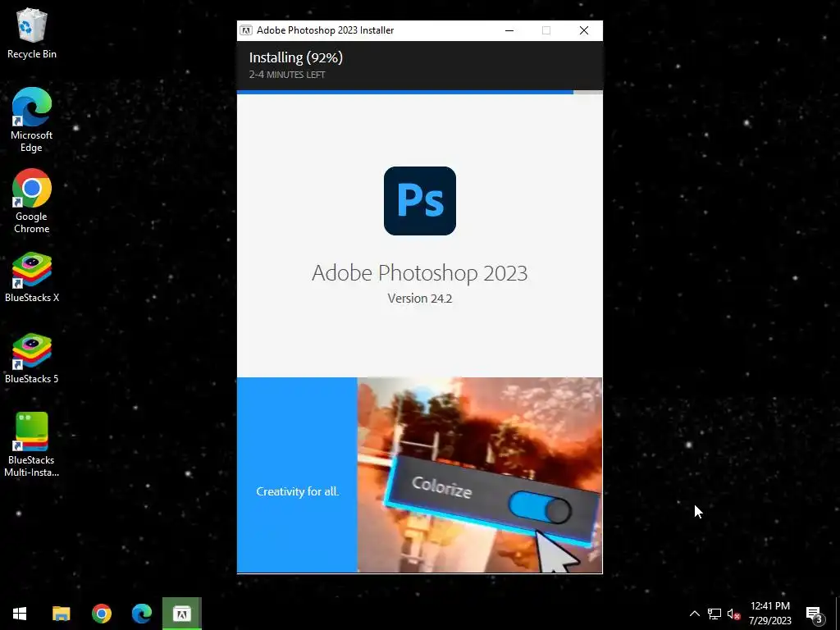Click the Photoshop Ps logo in installer
The width and height of the screenshot is (840, 630).
419,201
